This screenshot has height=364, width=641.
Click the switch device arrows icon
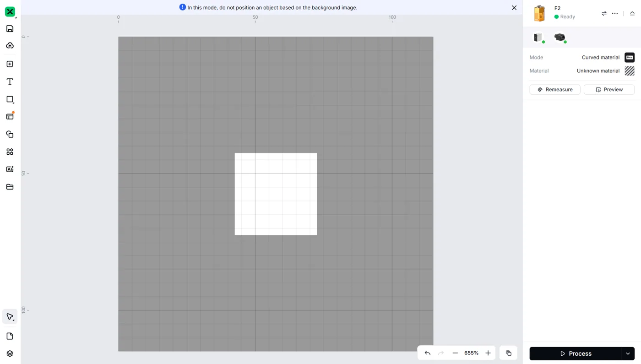(x=604, y=13)
